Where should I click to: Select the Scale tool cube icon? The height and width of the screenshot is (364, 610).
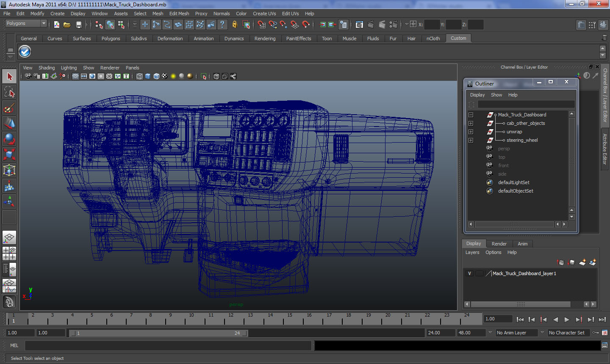(x=9, y=154)
